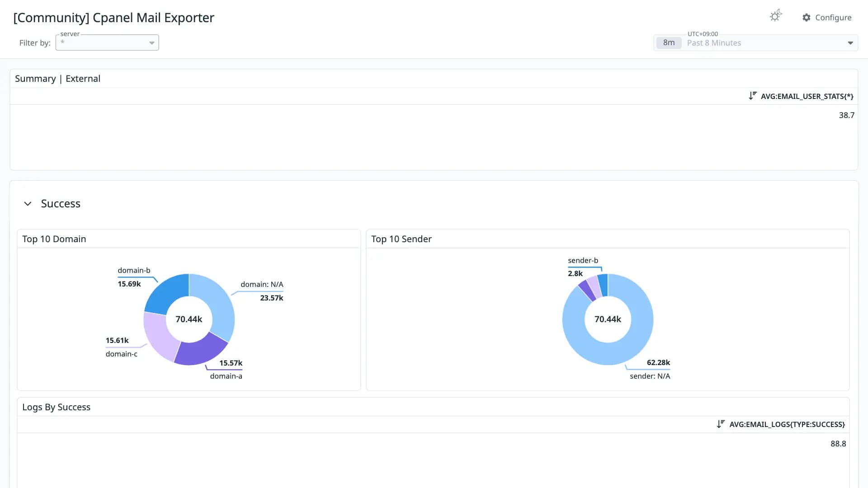
Task: Click the Summary | External widget title
Action: [x=58, y=79]
